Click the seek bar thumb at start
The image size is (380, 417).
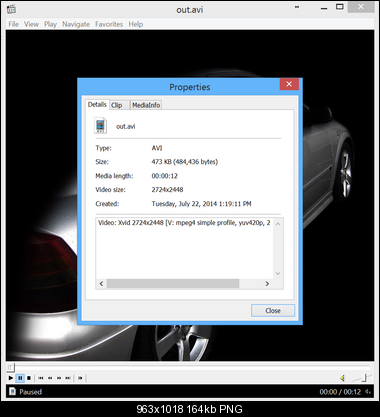tap(10, 368)
